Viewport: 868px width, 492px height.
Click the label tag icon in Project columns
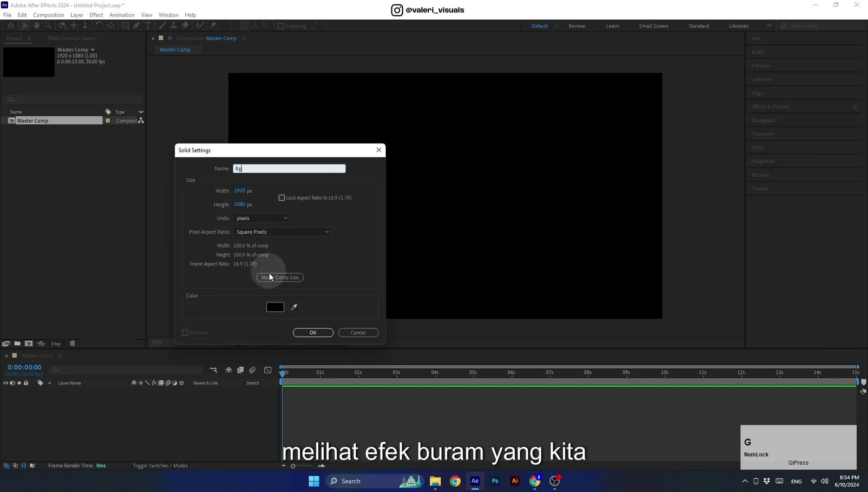tap(108, 112)
